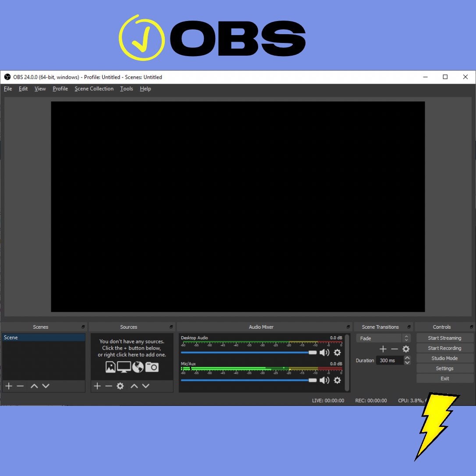Screen dimensions: 476x476
Task: Open the Fade transition dropdown
Action: (384, 338)
